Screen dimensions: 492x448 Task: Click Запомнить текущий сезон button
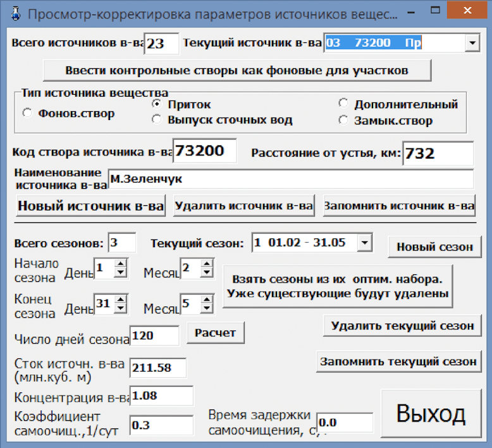point(398,361)
